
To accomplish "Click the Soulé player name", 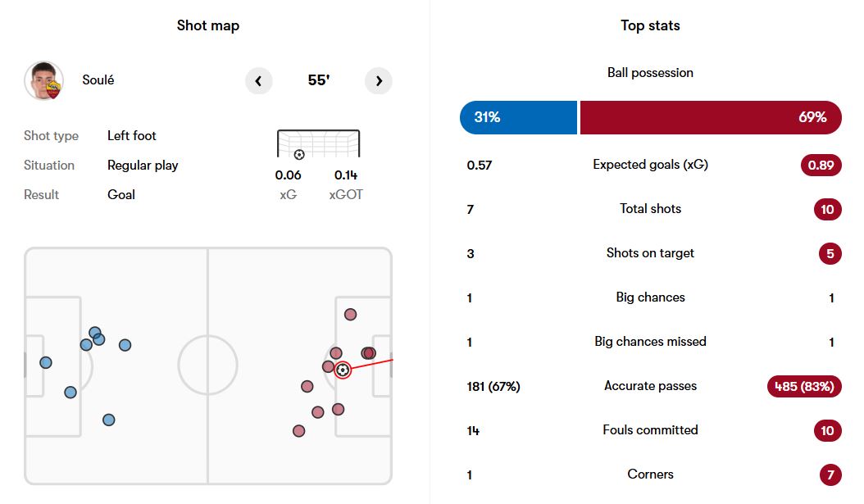I will pyautogui.click(x=98, y=80).
